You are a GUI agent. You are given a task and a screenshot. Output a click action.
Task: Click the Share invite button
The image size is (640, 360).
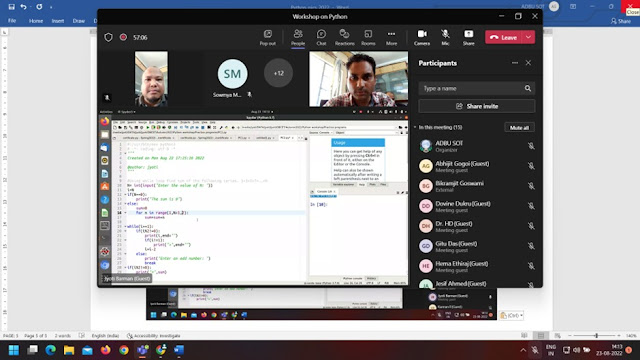476,106
